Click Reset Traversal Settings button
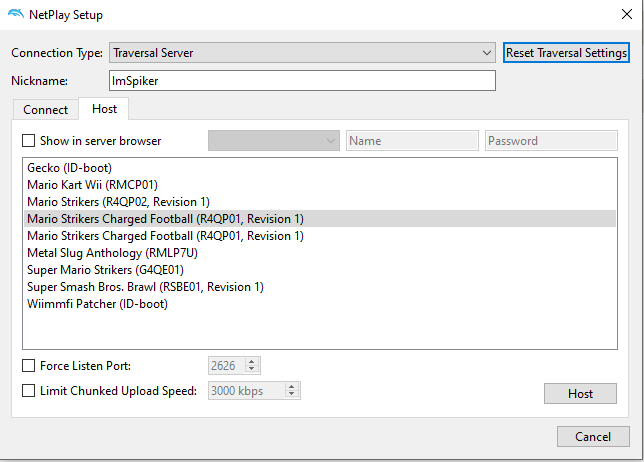 pyautogui.click(x=566, y=53)
